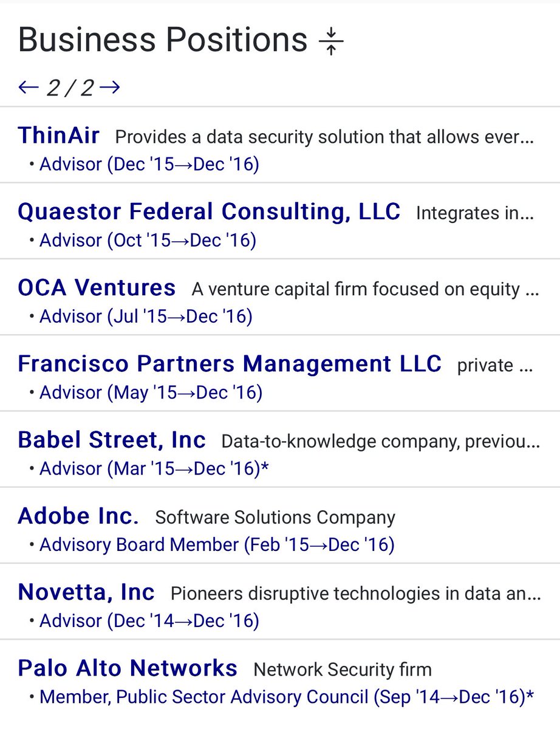Open Quaestor Federal Consulting, LLC link
Viewport: 560px width, 729px height.
pyautogui.click(x=209, y=211)
